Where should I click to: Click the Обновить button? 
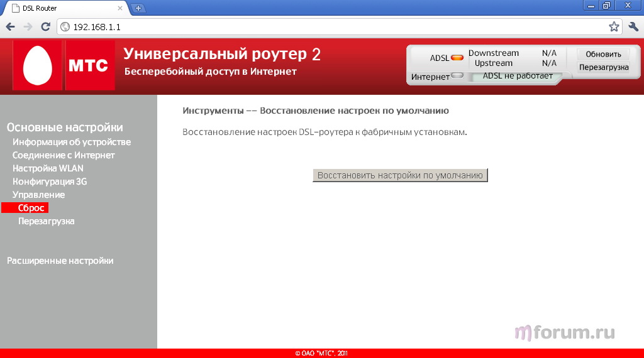coord(603,54)
